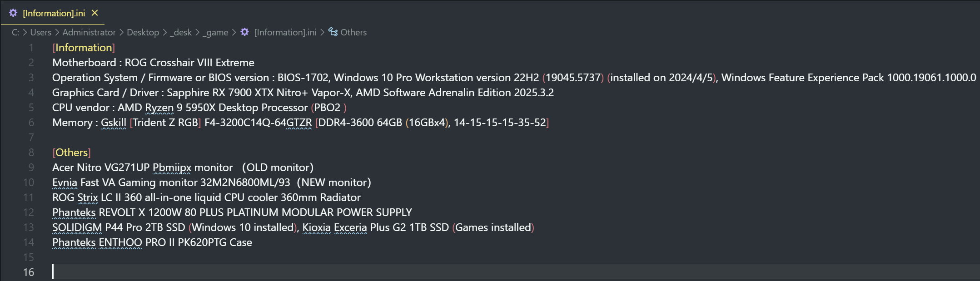
Task: Open the Desktop breadcrumb segment
Action: (143, 32)
